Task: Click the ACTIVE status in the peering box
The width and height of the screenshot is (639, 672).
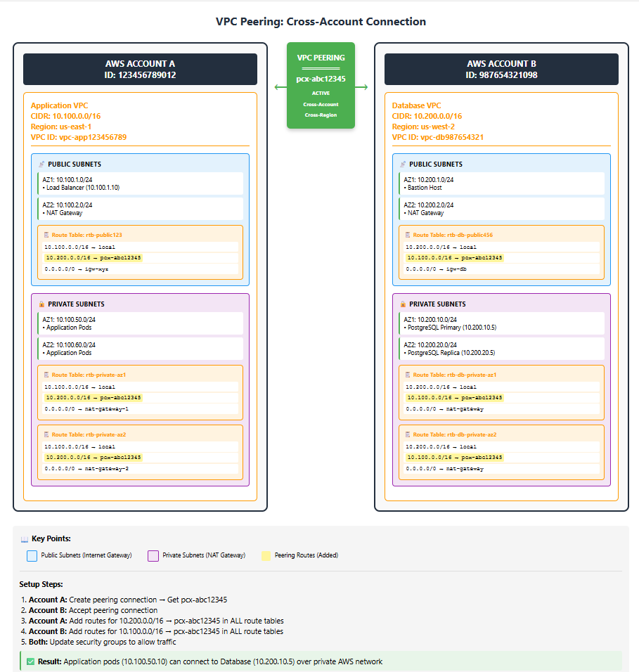Action: (x=321, y=93)
